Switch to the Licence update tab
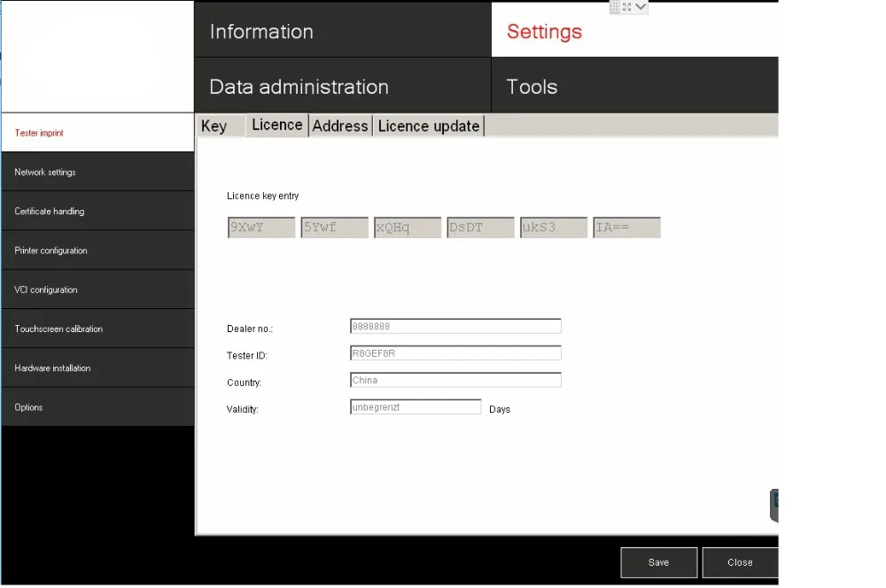The image size is (886, 588). [429, 126]
